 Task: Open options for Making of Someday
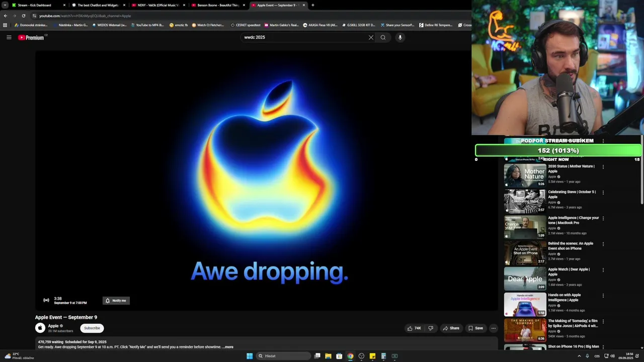(x=603, y=321)
